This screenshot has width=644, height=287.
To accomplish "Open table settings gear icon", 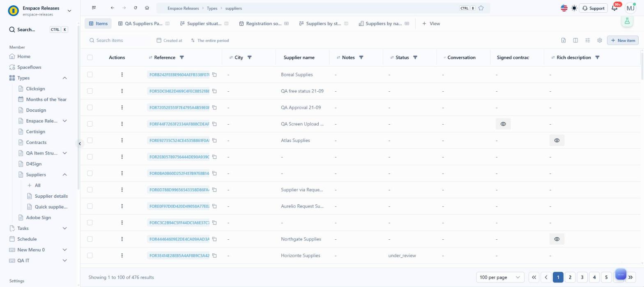I will (x=600, y=40).
